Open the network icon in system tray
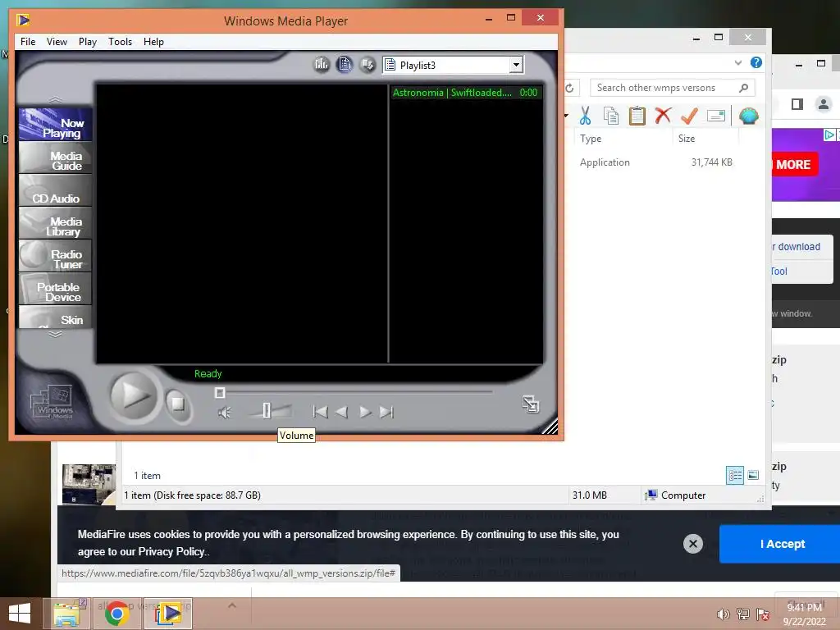 coord(743,614)
